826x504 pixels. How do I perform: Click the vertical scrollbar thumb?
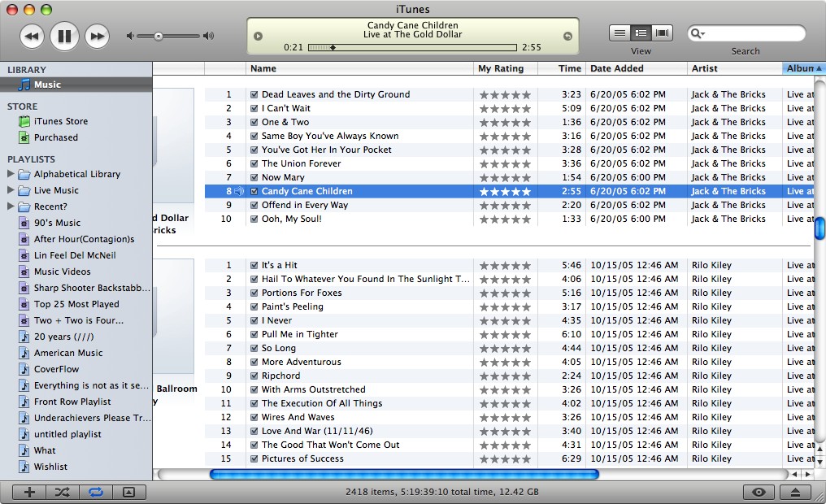(x=819, y=228)
